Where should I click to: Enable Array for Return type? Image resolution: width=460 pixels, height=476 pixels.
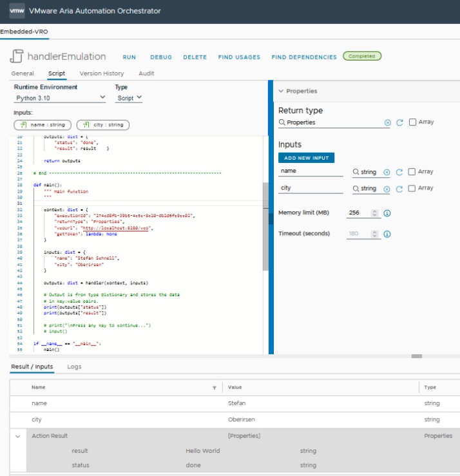pyautogui.click(x=412, y=122)
